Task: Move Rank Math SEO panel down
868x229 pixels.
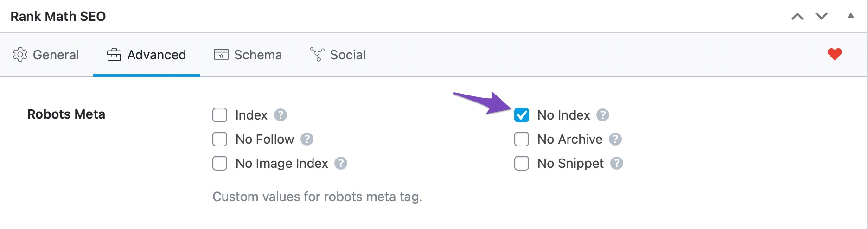Action: pos(822,17)
